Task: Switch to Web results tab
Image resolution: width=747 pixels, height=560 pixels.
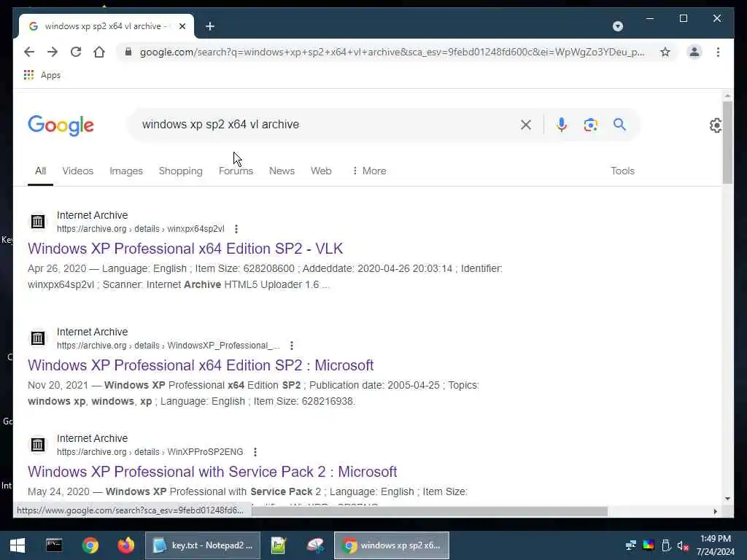Action: [x=321, y=171]
